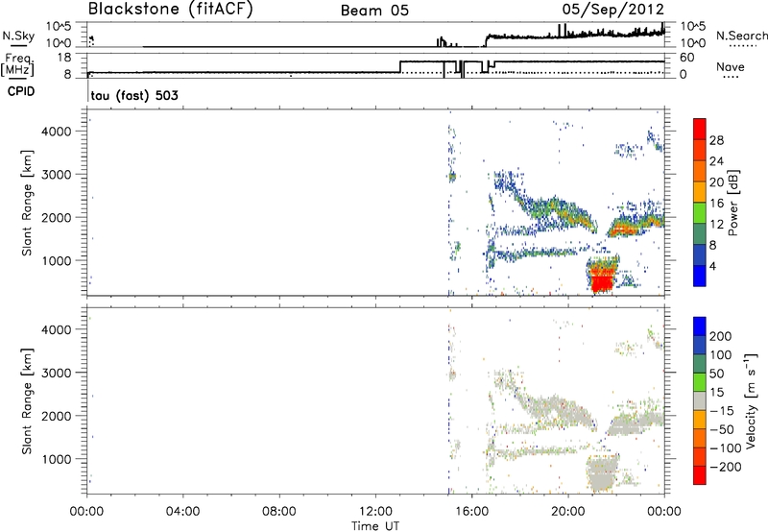
Task: Click the 'Slant Range [km]' label of power panel
Action: [27, 203]
